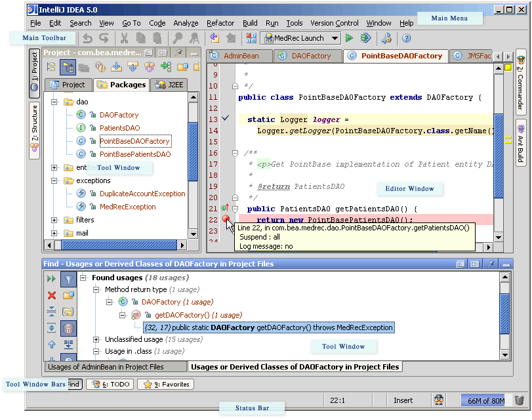
Task: Open the Analyze menu
Action: 186,23
